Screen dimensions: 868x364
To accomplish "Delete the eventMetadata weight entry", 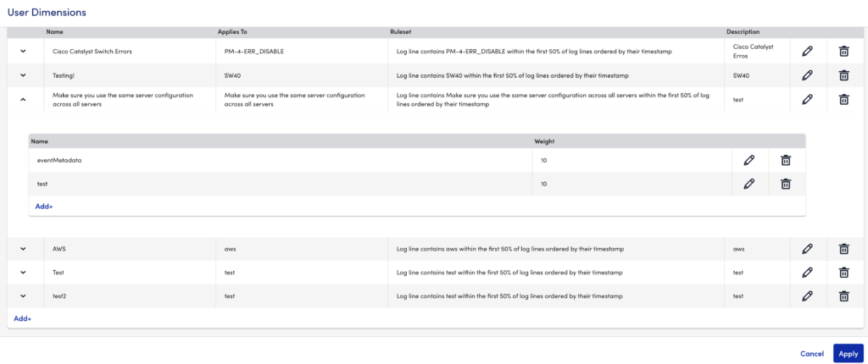I will pyautogui.click(x=786, y=160).
